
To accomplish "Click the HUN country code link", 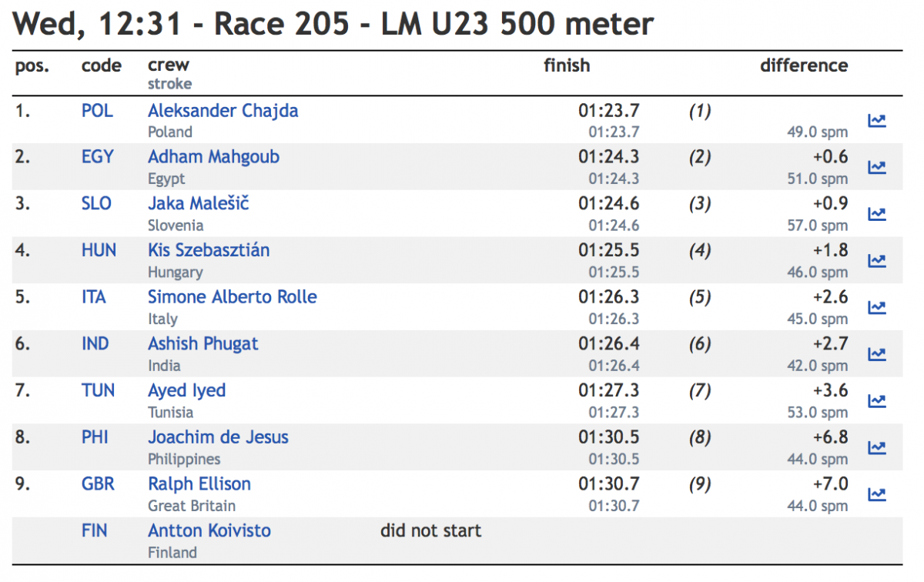I will click(x=99, y=250).
